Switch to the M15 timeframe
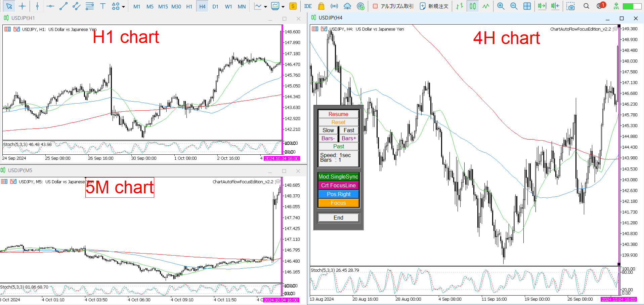644x305 pixels. (x=163, y=6)
